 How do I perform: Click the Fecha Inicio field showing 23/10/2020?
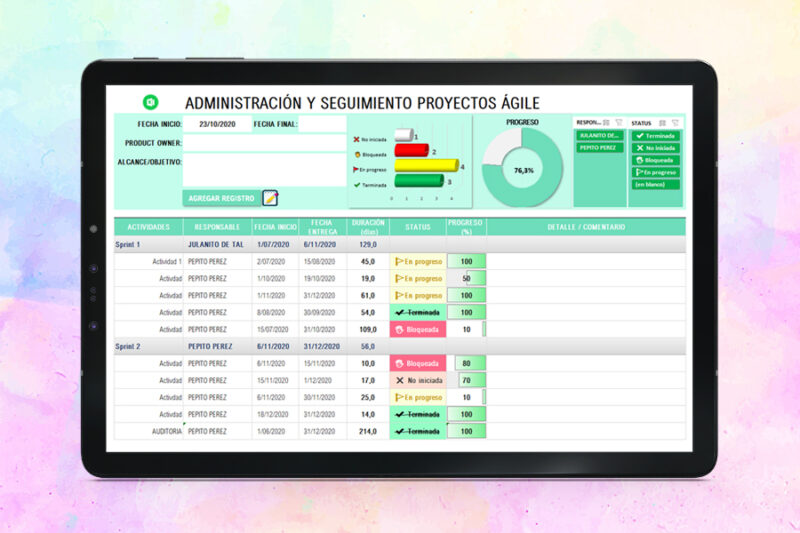[217, 124]
